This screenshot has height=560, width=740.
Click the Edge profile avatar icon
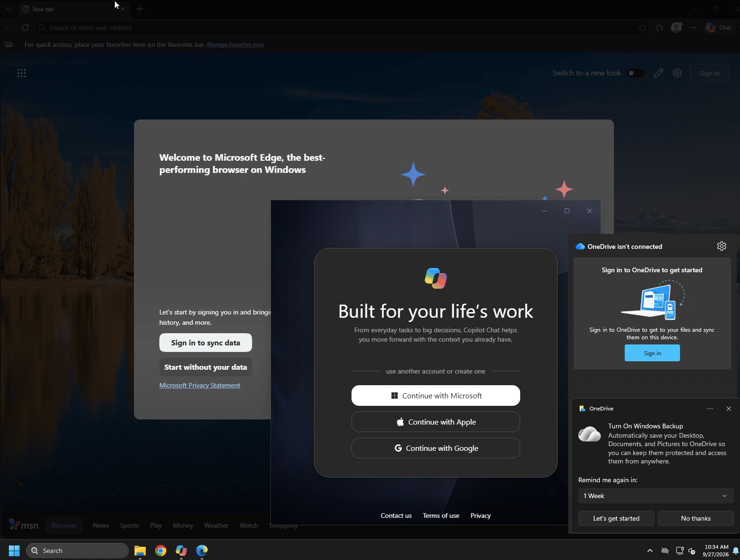point(676,28)
